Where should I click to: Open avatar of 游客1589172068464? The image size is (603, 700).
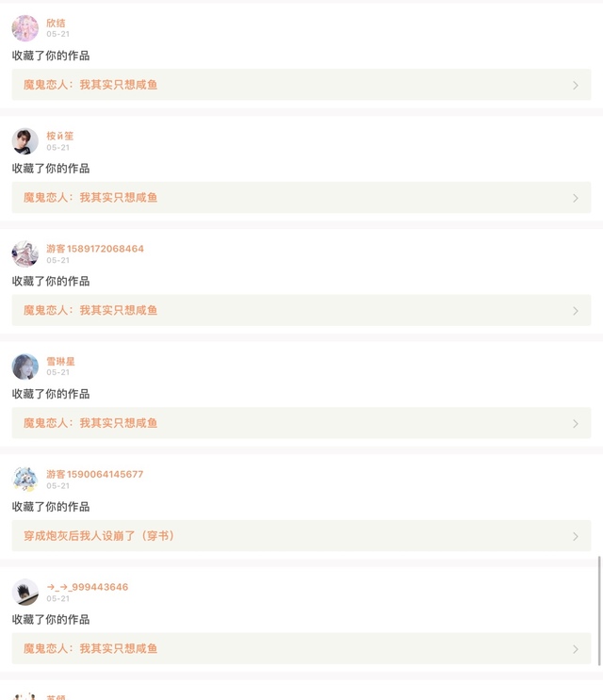click(25, 253)
